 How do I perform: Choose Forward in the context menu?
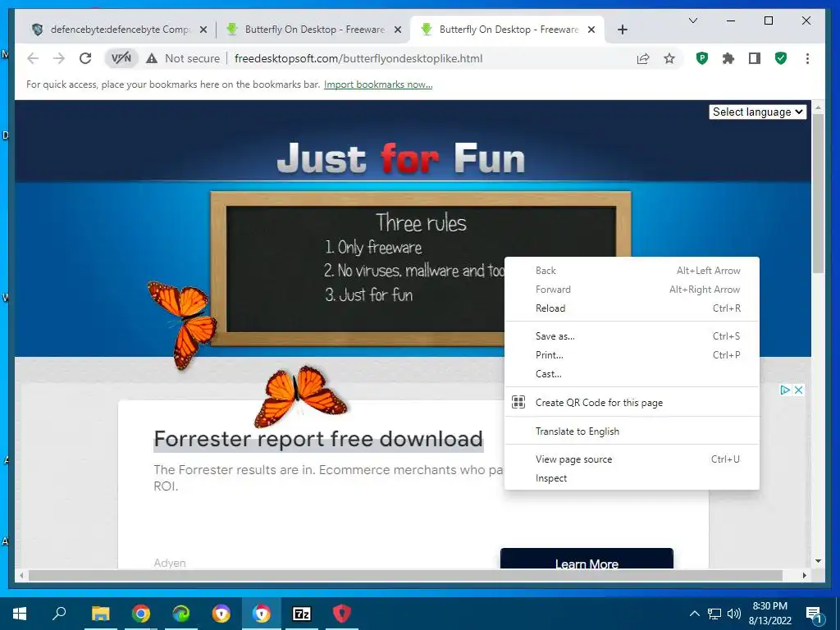tap(632, 290)
